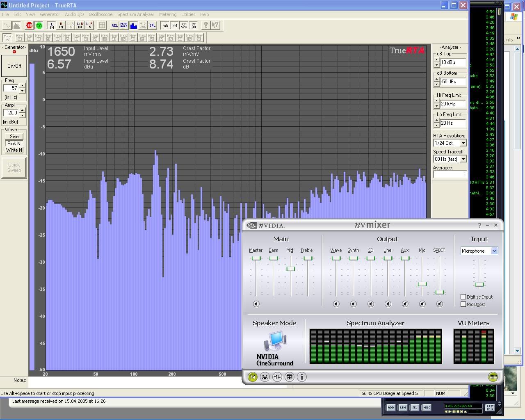Click the question mark help icon in TrueRTA
Viewport: 525px width, 420px height.
[206, 25]
